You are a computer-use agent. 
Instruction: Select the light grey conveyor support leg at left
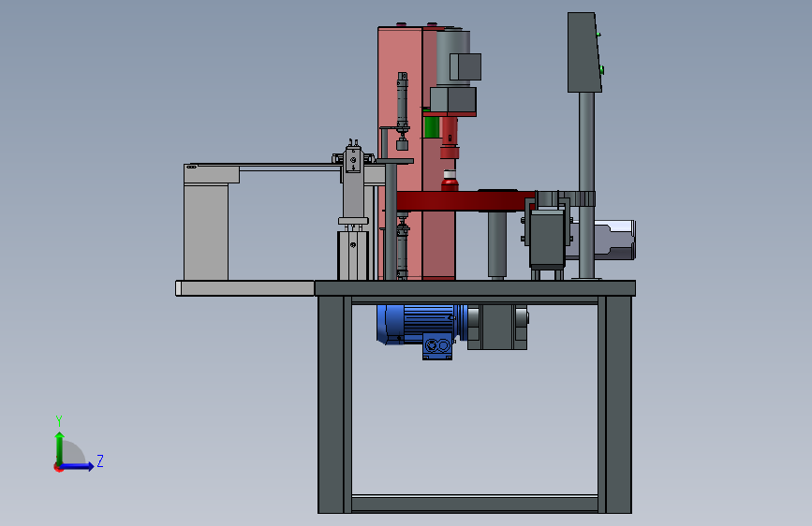click(x=206, y=232)
